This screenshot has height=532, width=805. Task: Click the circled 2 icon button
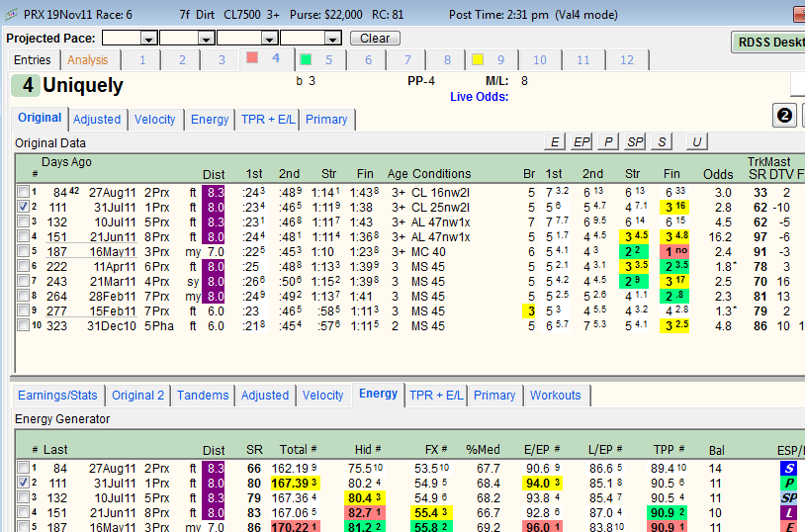(x=784, y=115)
